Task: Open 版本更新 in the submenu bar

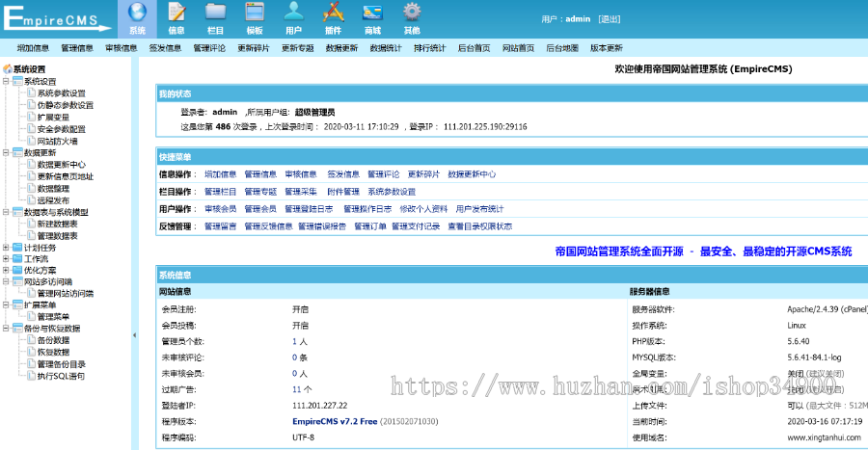Action: (607, 48)
